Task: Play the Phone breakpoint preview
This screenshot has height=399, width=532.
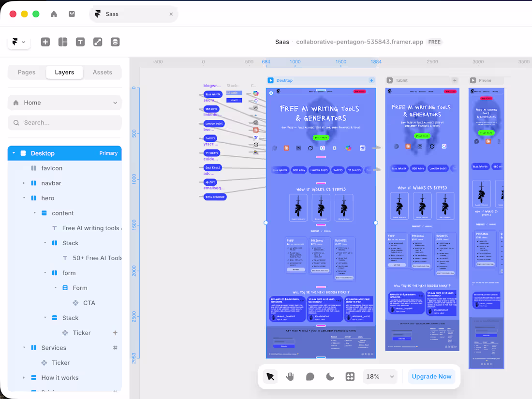Action: click(x=473, y=80)
